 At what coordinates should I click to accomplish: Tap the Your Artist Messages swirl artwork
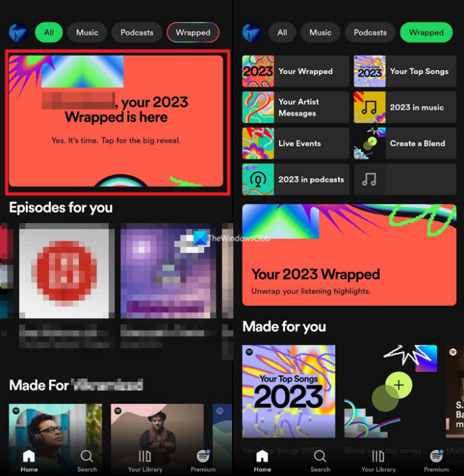click(258, 107)
